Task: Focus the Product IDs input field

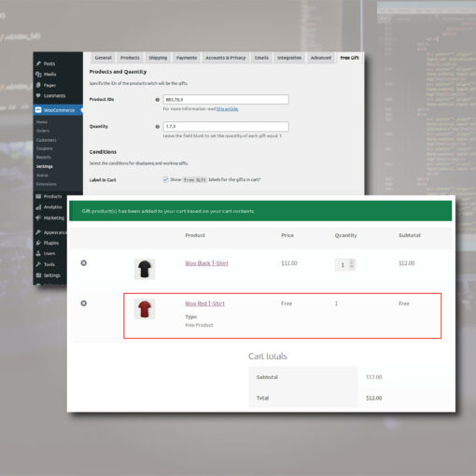Action: pyautogui.click(x=226, y=100)
